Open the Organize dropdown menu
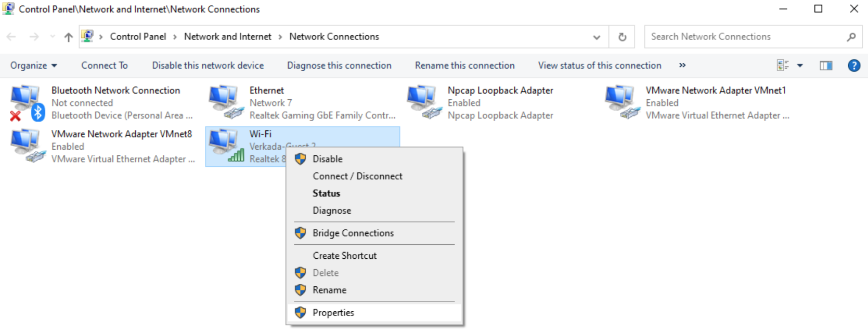This screenshot has width=868, height=330. [x=33, y=65]
